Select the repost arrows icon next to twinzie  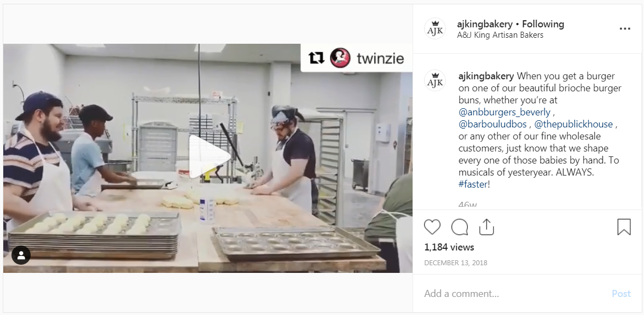click(316, 58)
